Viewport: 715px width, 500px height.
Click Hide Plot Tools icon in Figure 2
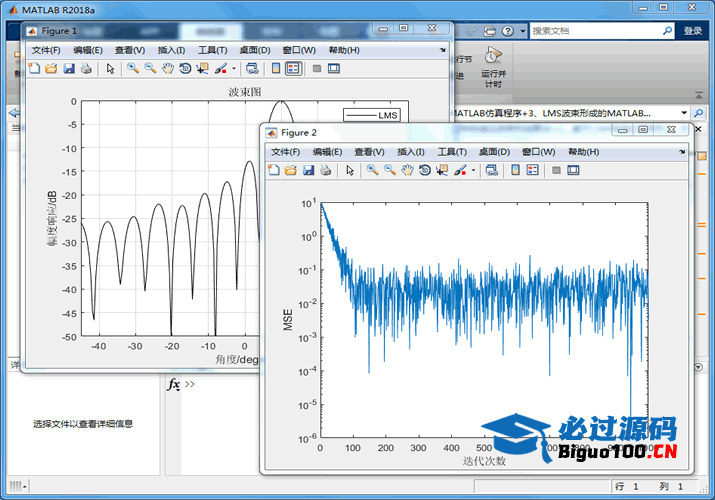click(556, 170)
